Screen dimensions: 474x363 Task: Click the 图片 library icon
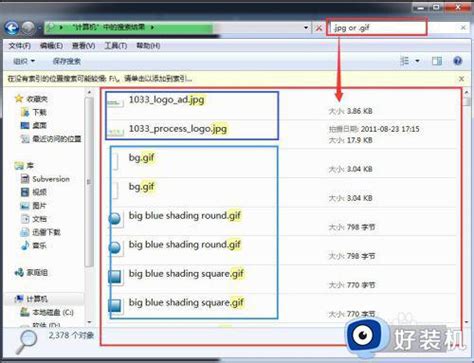click(25, 206)
